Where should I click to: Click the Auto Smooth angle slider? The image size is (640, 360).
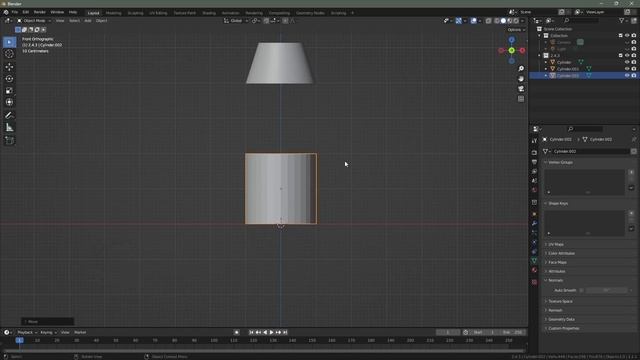[607, 290]
